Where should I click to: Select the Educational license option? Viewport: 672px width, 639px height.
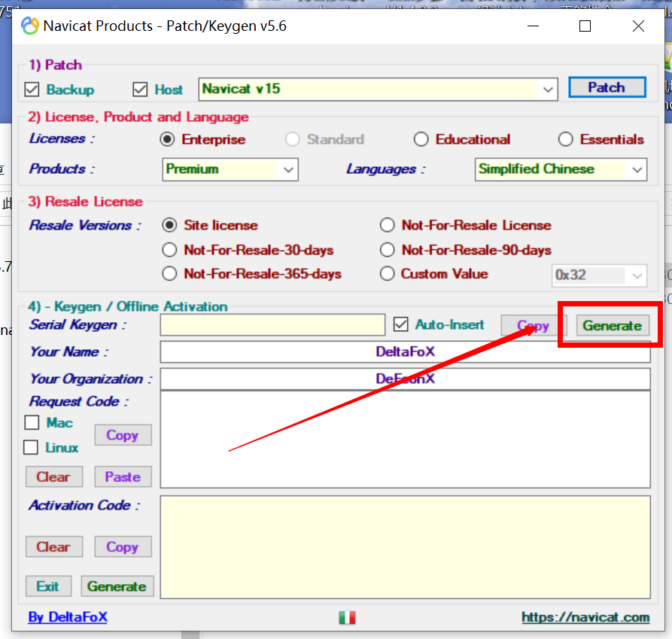click(421, 139)
